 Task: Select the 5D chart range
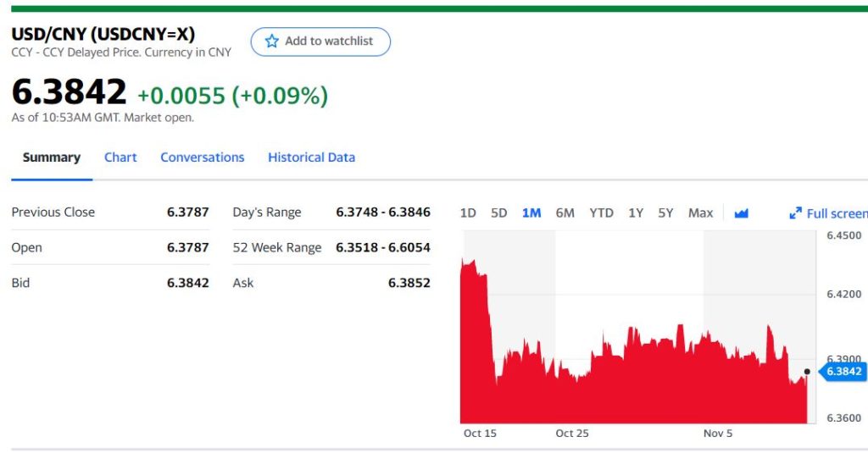pos(499,213)
